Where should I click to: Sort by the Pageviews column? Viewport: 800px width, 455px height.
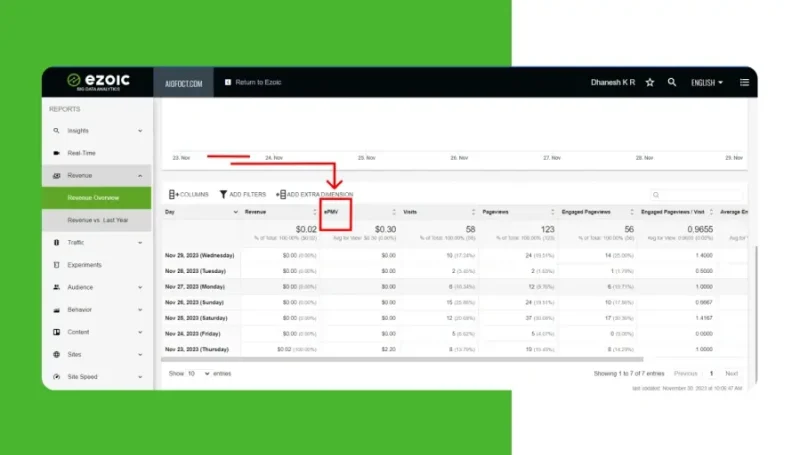518,212
